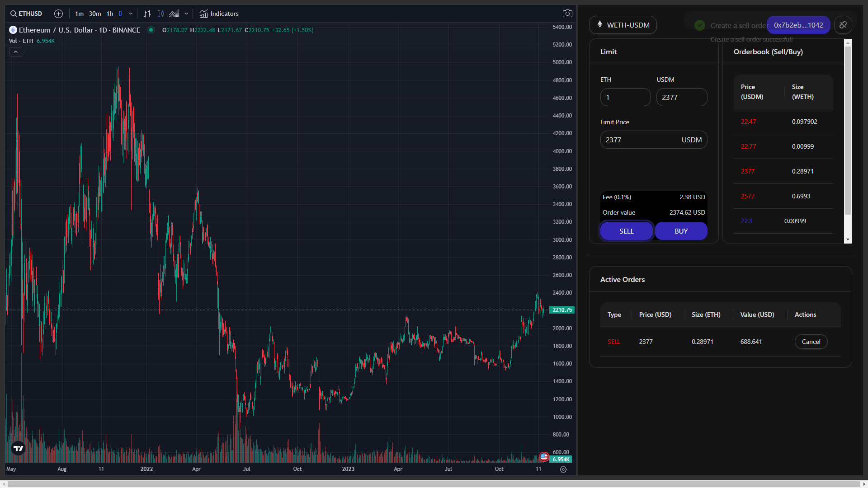Screen dimensions: 868x488
Task: Click the add symbol plus icon
Action: tap(58, 14)
